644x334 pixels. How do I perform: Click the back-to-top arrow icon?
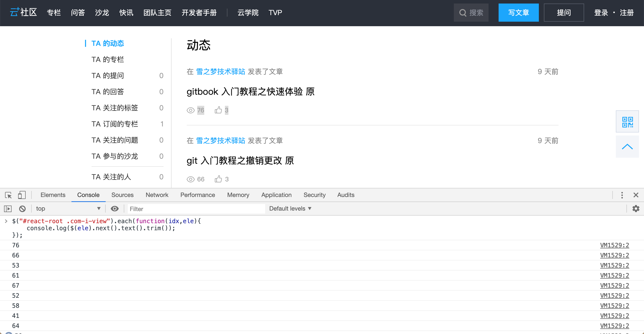click(627, 146)
